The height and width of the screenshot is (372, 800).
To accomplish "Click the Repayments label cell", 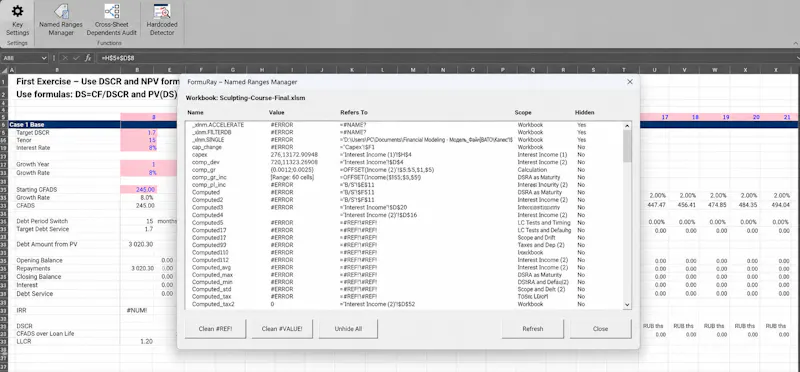I will pos(33,268).
